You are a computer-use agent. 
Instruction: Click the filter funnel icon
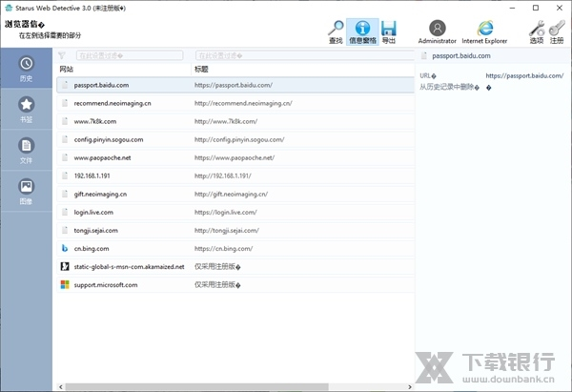pos(62,55)
